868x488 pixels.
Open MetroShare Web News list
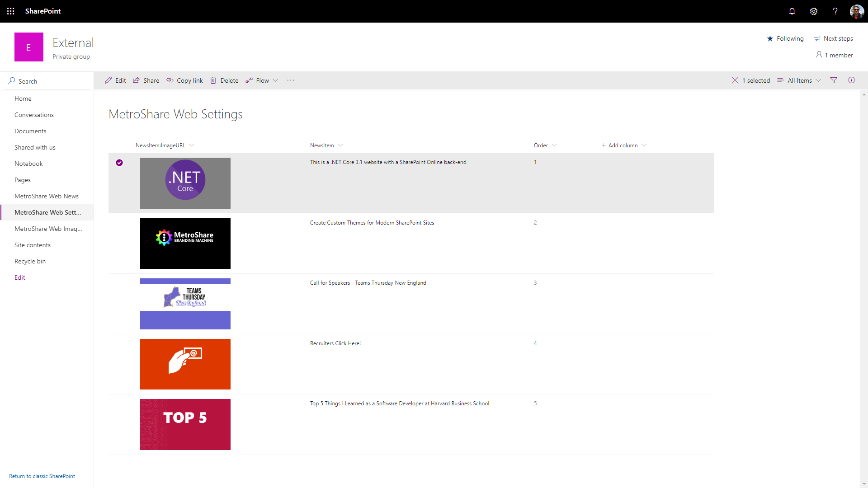(47, 196)
